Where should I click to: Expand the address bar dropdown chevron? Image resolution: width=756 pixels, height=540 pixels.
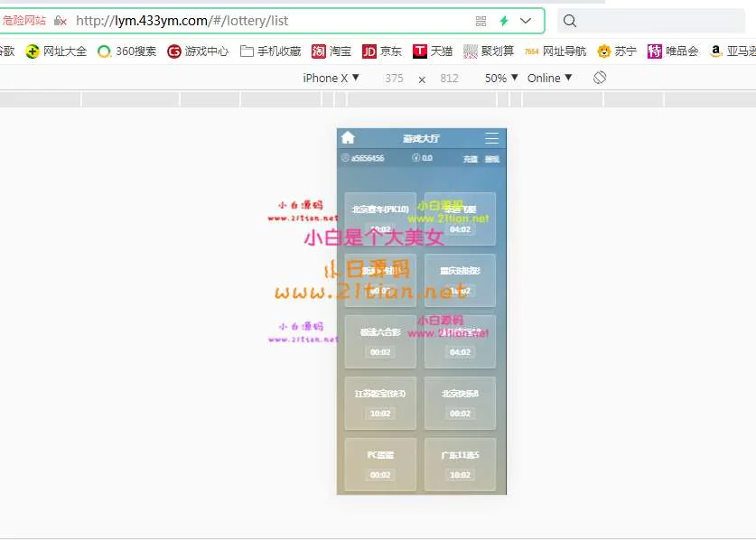[x=526, y=21]
